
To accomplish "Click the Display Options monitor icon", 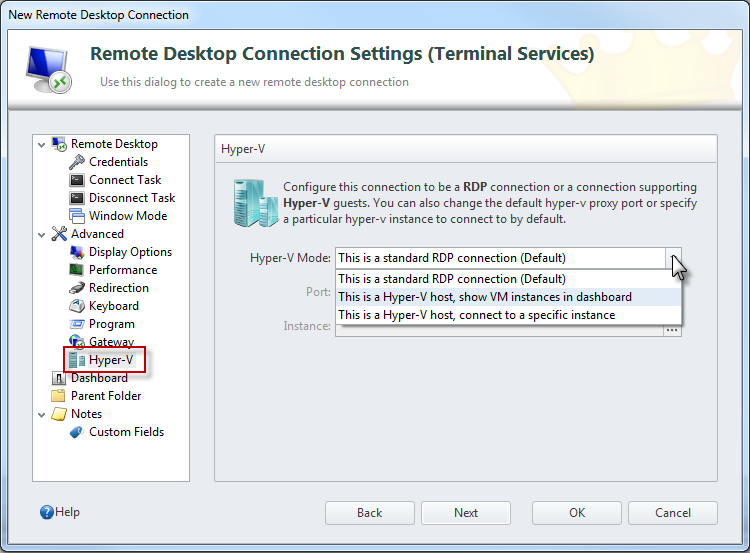I will 77,252.
